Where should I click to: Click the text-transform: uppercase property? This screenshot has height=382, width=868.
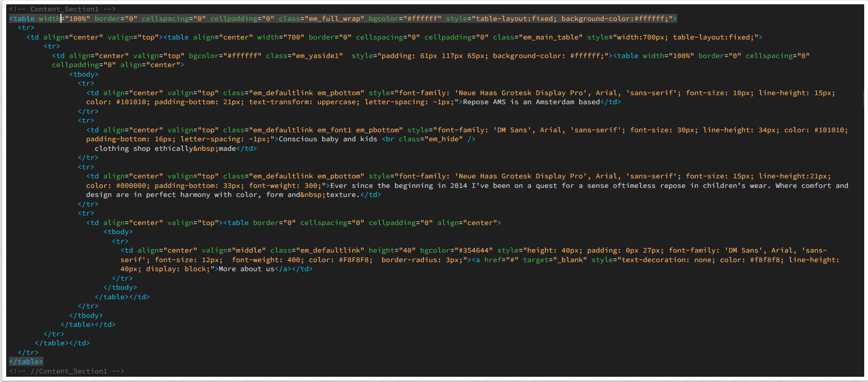pos(304,102)
